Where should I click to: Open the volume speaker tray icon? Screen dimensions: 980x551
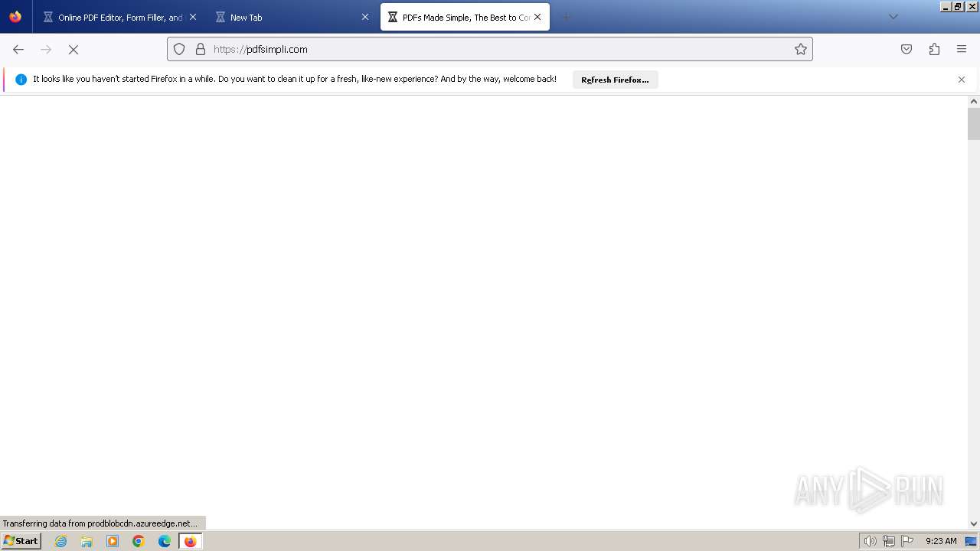pyautogui.click(x=870, y=541)
